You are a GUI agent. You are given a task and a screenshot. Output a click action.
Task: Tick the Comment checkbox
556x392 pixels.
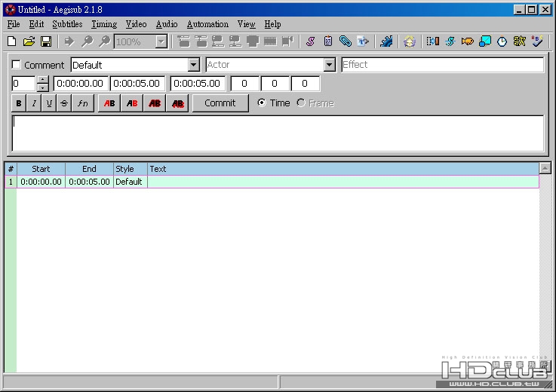(x=17, y=65)
